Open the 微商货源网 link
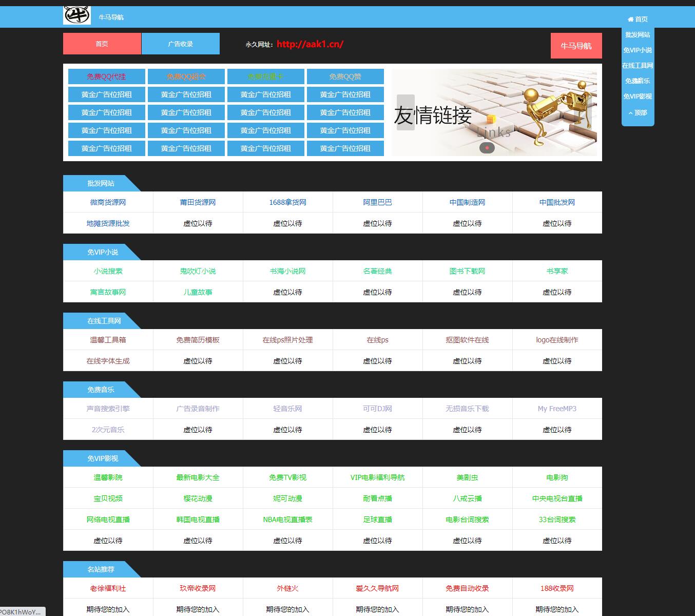This screenshot has height=616, width=695. tap(108, 202)
